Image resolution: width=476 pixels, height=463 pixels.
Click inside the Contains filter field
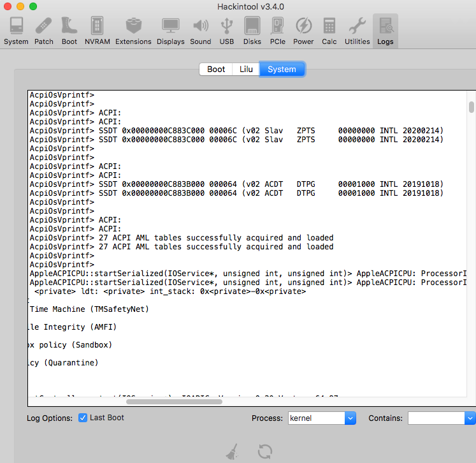click(x=436, y=418)
